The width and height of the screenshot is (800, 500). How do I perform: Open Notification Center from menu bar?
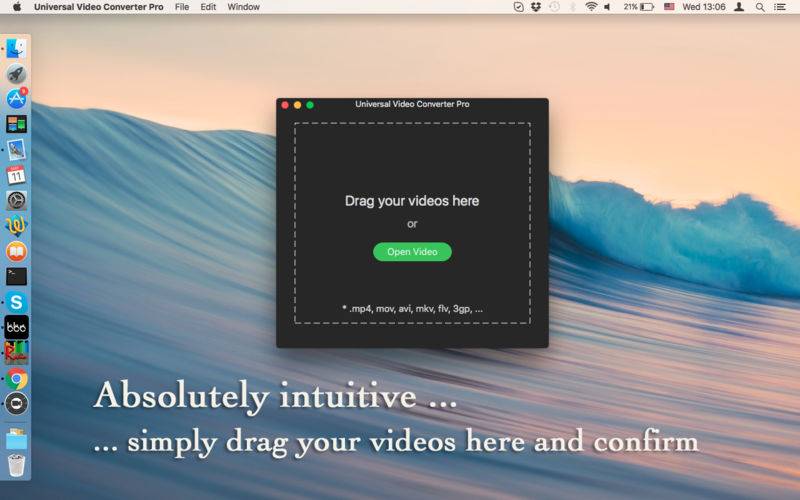780,7
